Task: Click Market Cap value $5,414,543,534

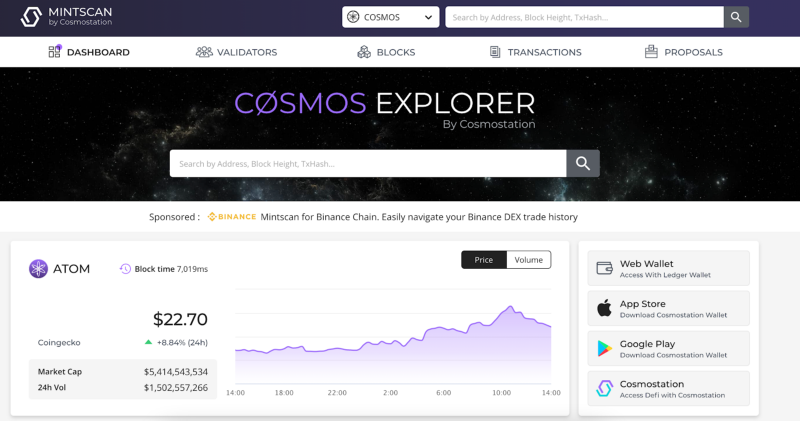Action: 176,372
